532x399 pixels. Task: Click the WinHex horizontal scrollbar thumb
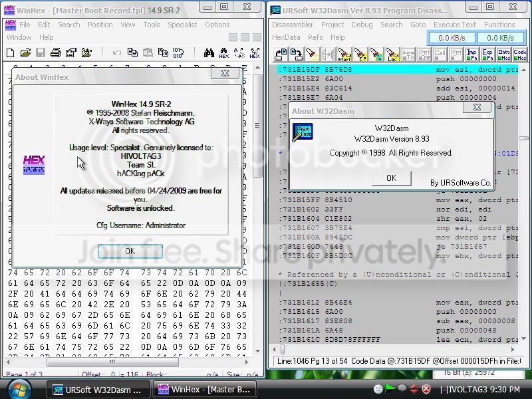pos(112,362)
